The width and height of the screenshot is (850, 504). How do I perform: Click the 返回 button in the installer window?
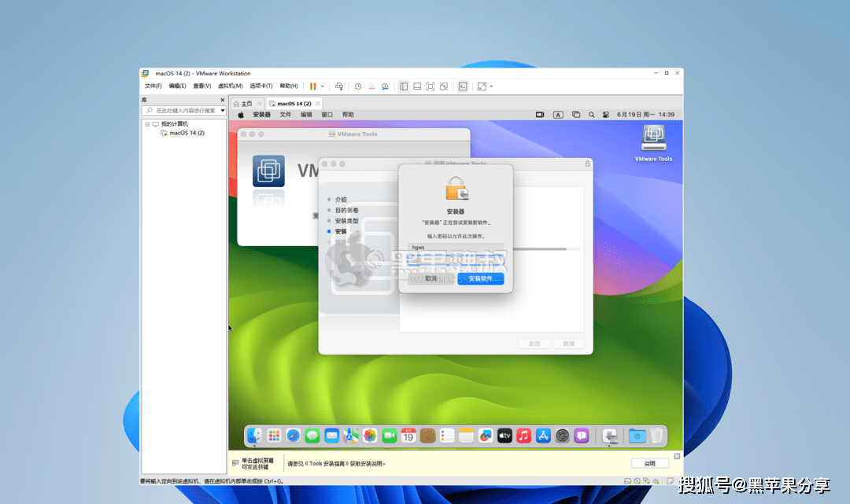pyautogui.click(x=534, y=344)
